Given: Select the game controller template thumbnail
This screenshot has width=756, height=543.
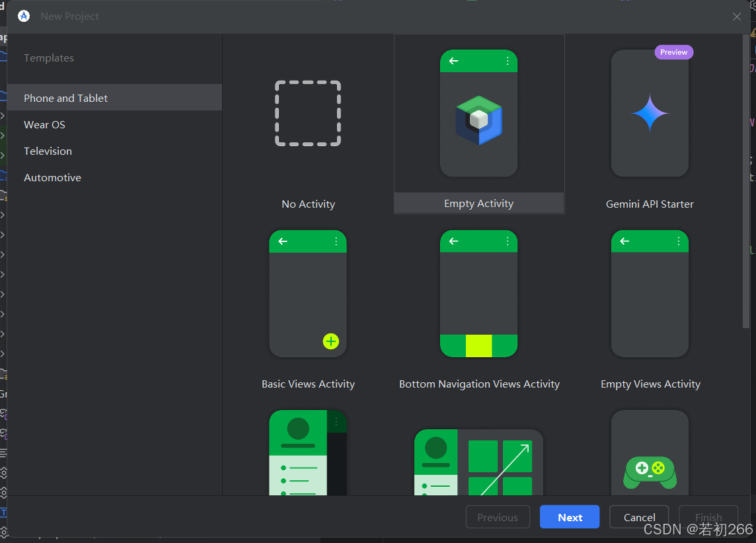Looking at the screenshot, I should pos(650,453).
